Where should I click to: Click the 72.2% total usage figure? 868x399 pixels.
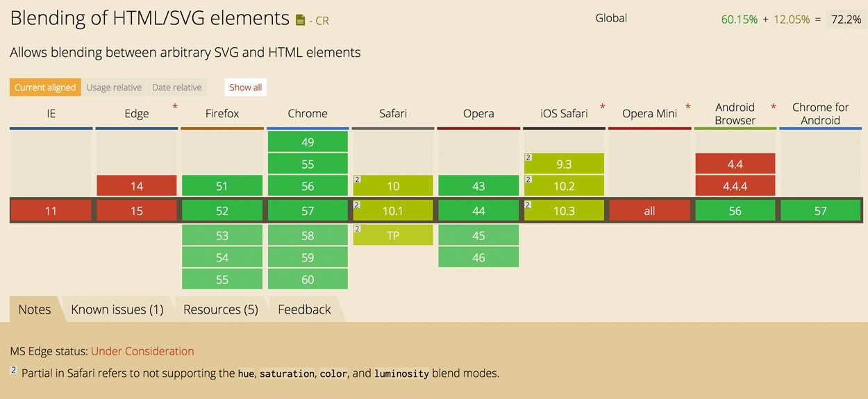(x=846, y=19)
